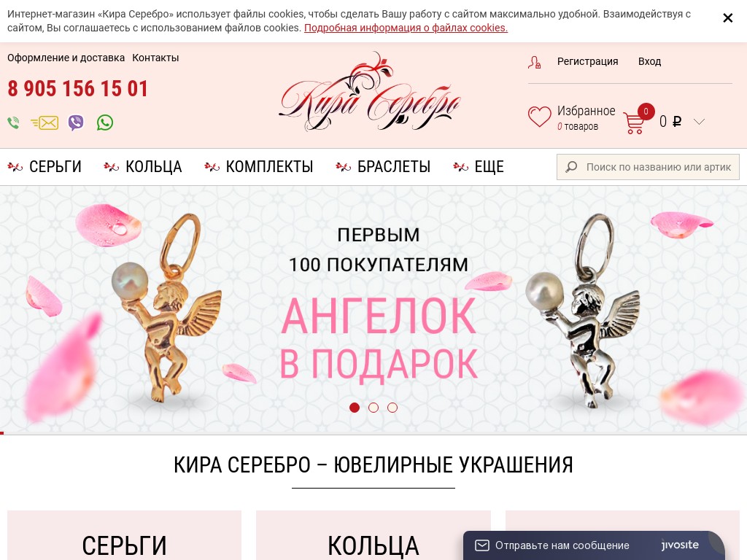
Task: Select the second banner slide dot
Action: click(373, 408)
